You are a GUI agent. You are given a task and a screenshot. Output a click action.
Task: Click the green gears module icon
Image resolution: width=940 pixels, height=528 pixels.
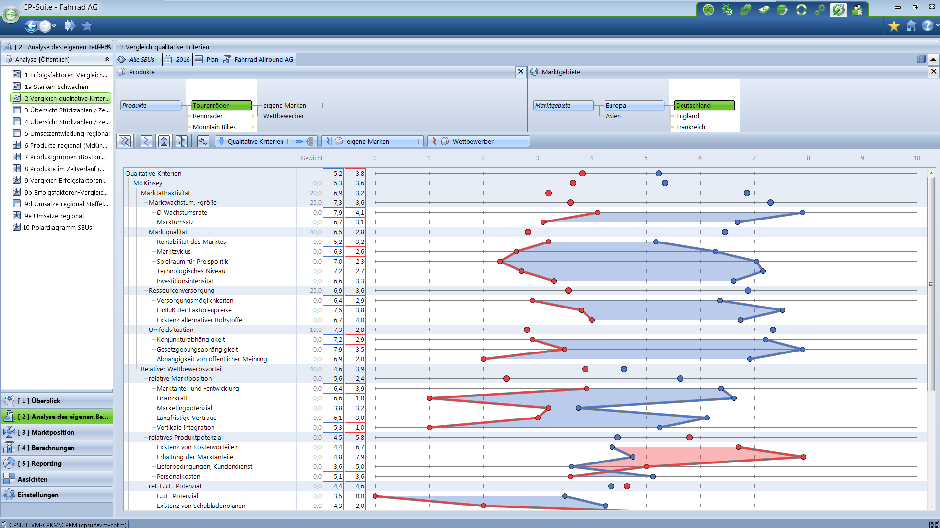point(820,10)
